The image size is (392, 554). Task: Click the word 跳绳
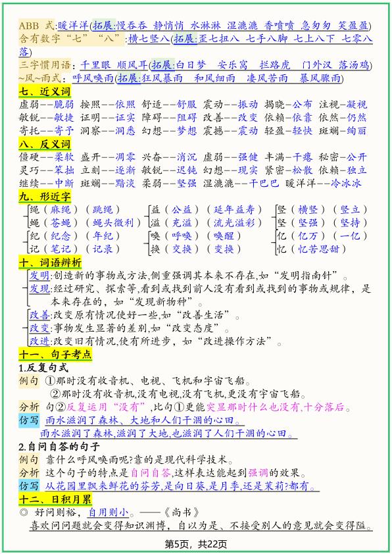coord(103,210)
